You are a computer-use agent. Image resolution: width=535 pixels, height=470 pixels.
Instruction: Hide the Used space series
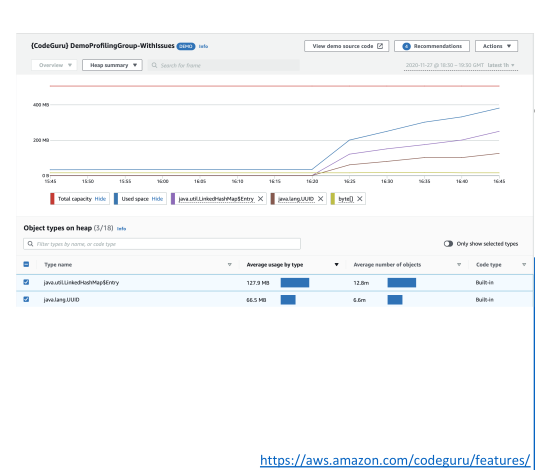(x=157, y=199)
